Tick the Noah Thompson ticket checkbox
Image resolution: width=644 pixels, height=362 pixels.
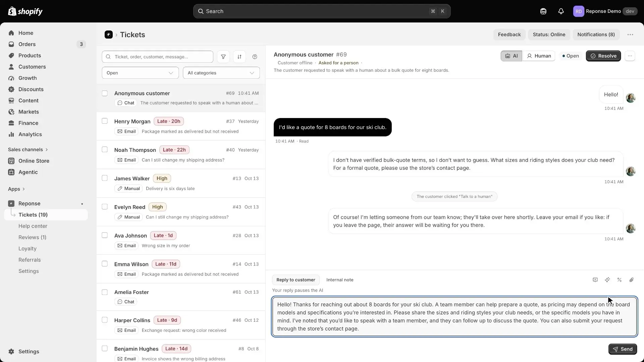pos(105,149)
